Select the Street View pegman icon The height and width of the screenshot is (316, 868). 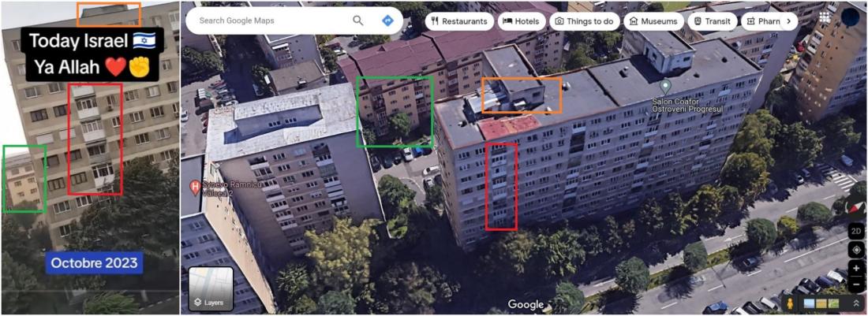pos(791,303)
